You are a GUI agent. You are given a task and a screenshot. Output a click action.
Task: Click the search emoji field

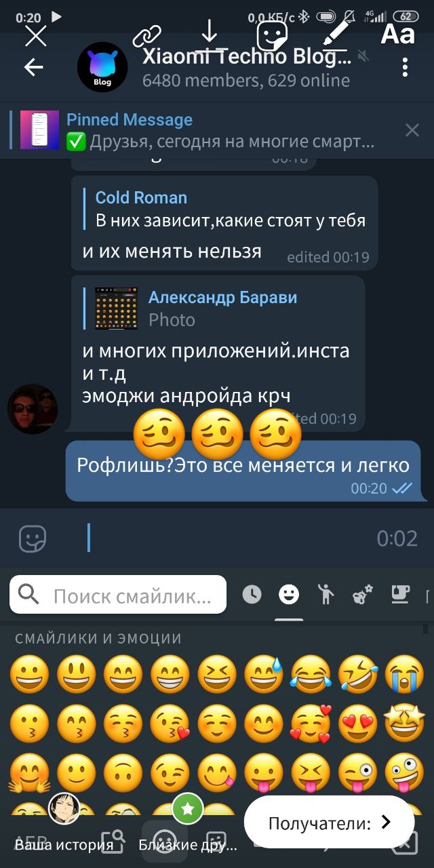point(118,595)
